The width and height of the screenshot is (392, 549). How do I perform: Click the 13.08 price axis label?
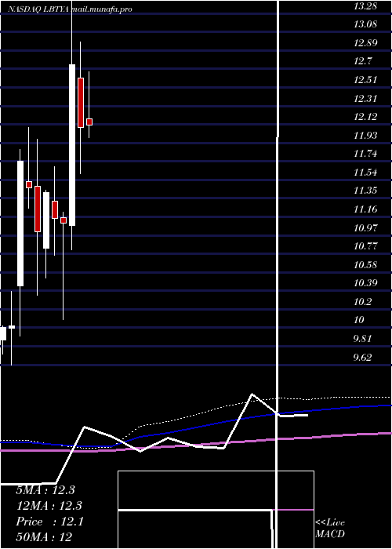tap(365, 24)
